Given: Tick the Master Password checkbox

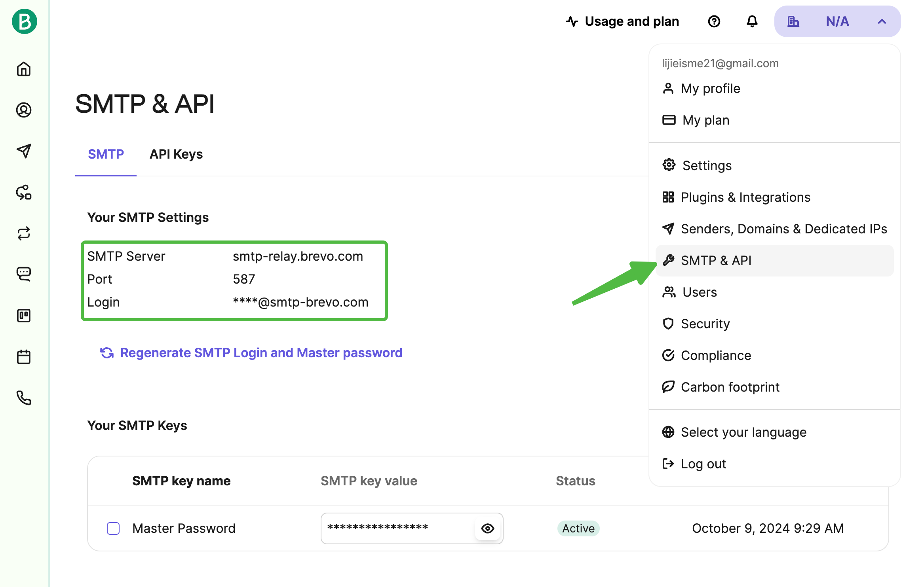Looking at the screenshot, I should [x=113, y=528].
